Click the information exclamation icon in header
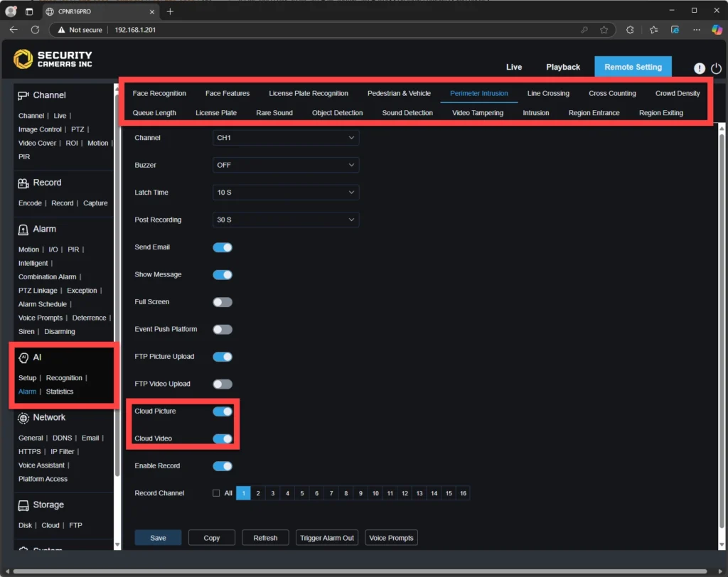This screenshot has height=577, width=728. pos(700,68)
